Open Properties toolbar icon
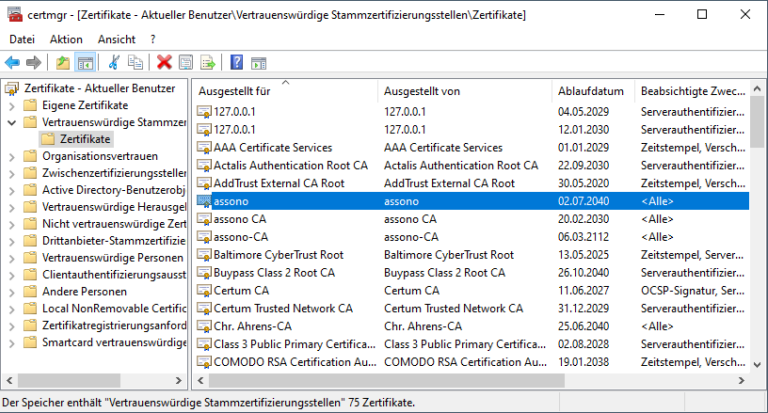This screenshot has width=768, height=413. (x=186, y=63)
